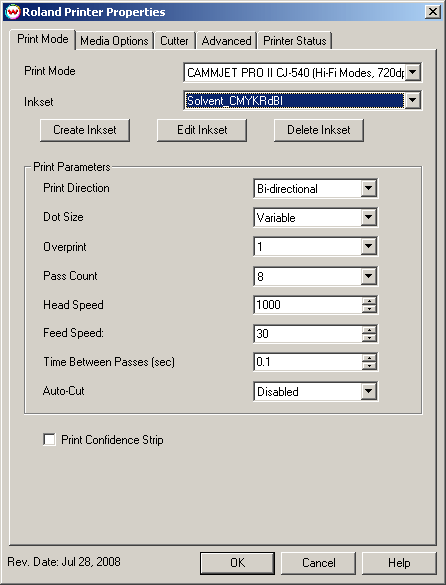Image resolution: width=446 pixels, height=585 pixels.
Task: Open the Print Mode dropdown list
Action: tap(413, 72)
